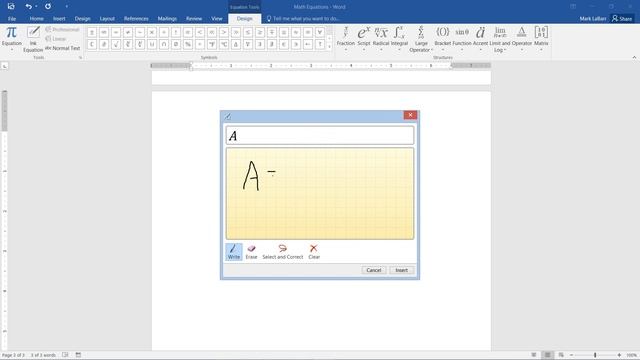Screen dimensions: 640x360
Task: Switch to Read Mode view in status bar
Action: (534, 355)
